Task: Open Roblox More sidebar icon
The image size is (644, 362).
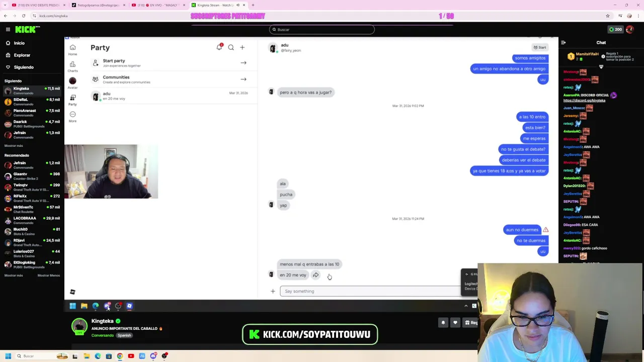Action: 72,117
